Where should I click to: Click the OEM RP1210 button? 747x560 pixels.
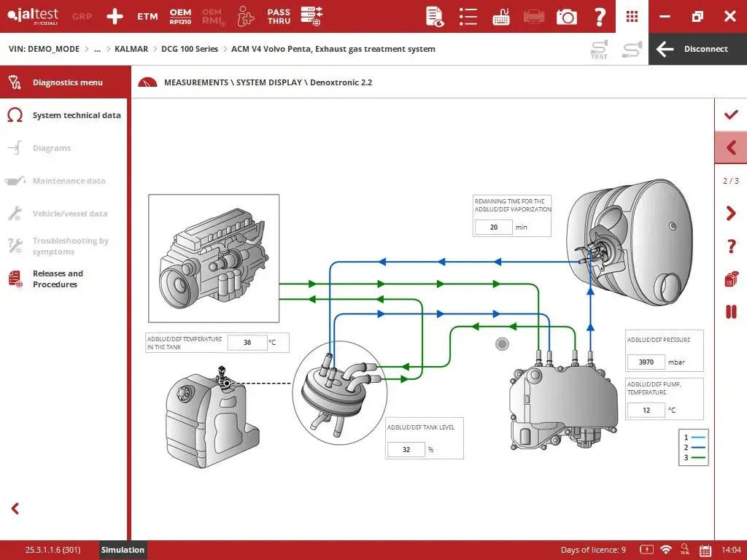[x=180, y=16]
